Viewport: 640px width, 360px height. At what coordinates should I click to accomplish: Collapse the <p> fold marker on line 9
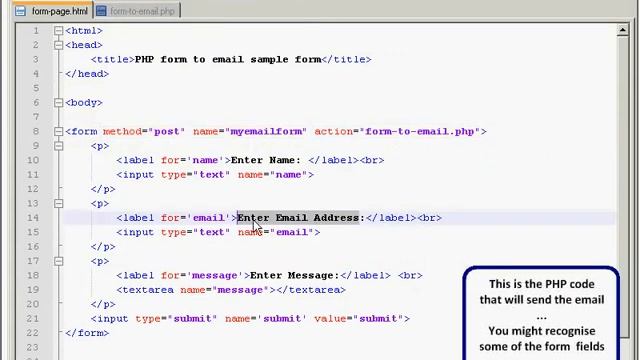[x=58, y=146]
